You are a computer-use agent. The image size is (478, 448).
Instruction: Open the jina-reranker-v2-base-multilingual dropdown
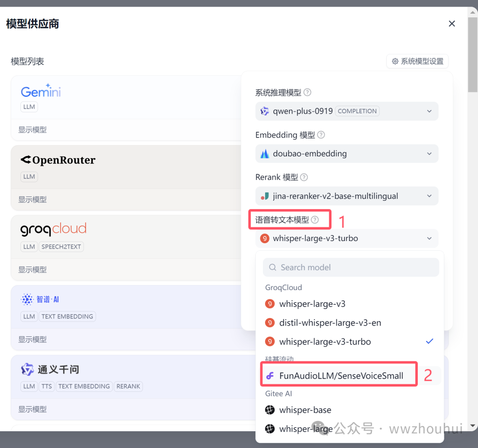(x=347, y=196)
